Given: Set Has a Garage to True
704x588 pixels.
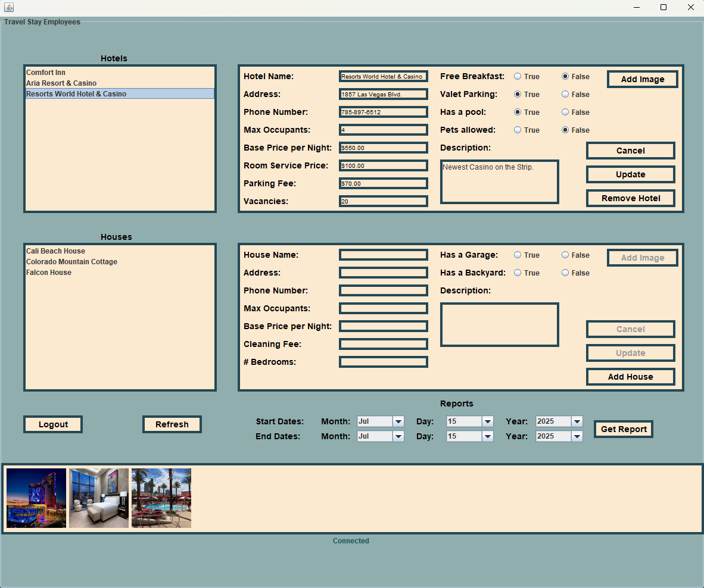Looking at the screenshot, I should click(518, 255).
